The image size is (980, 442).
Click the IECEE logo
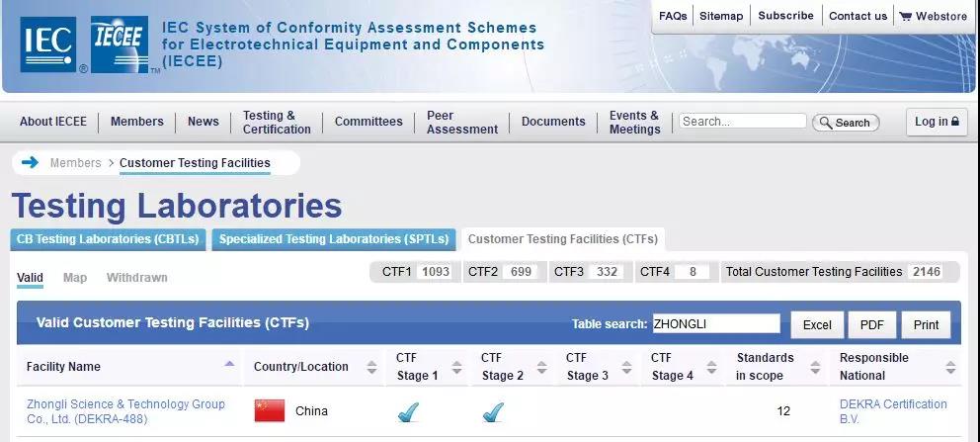[x=120, y=44]
